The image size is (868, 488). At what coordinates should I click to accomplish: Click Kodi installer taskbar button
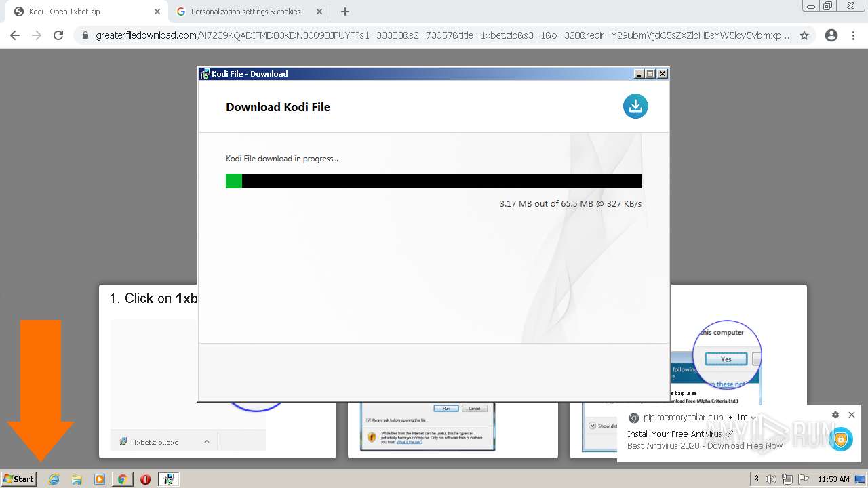point(168,479)
